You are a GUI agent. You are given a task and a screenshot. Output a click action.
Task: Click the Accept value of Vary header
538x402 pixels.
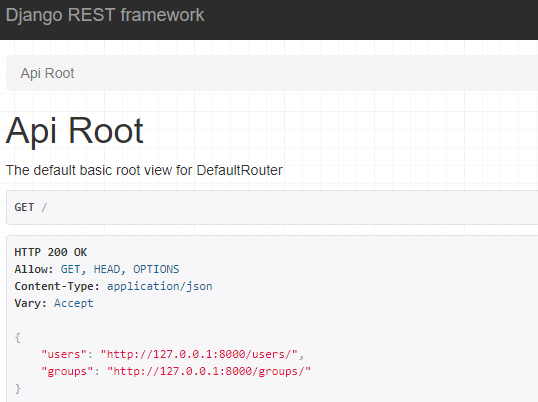click(74, 303)
